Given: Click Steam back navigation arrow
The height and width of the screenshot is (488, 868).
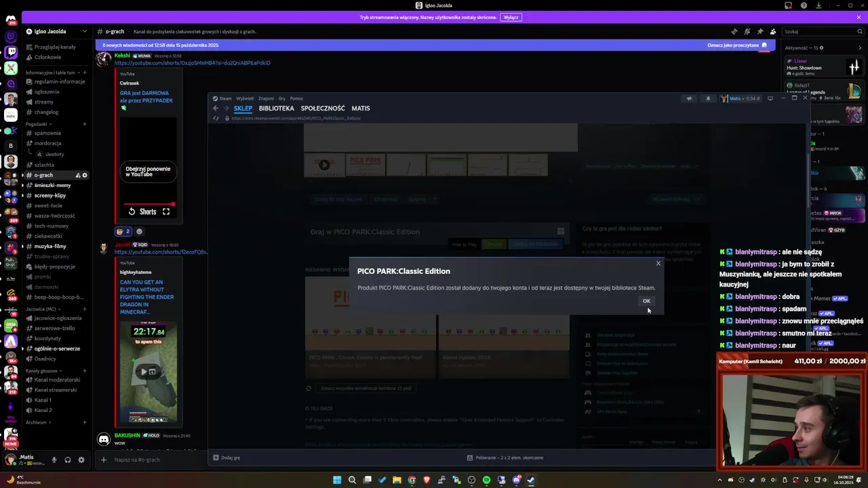Looking at the screenshot, I should [x=216, y=108].
